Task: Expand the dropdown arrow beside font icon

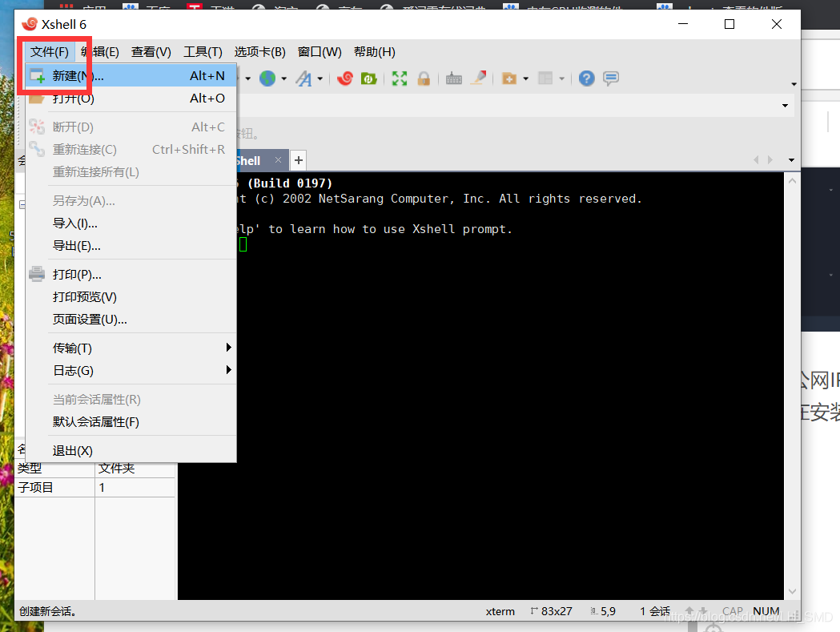Action: pos(320,78)
